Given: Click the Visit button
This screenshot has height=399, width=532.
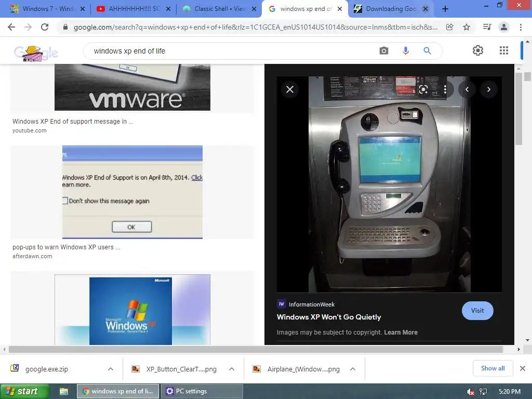Looking at the screenshot, I should tap(477, 311).
